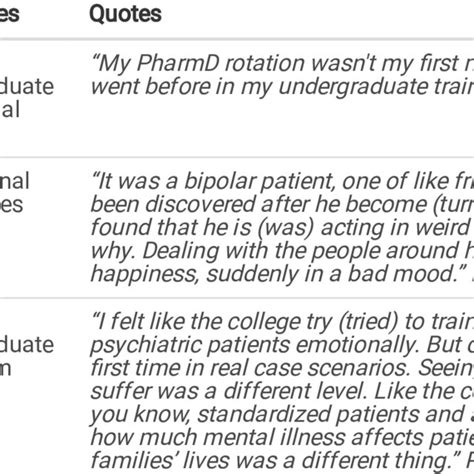
Task: Click the line 'psychiatric patients emotionally'
Action: tap(282, 345)
